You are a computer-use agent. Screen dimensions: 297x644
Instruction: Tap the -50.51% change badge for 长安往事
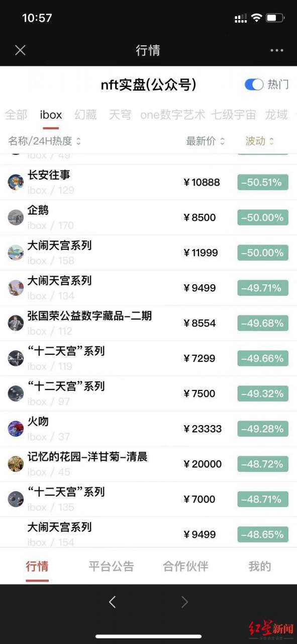(x=262, y=182)
